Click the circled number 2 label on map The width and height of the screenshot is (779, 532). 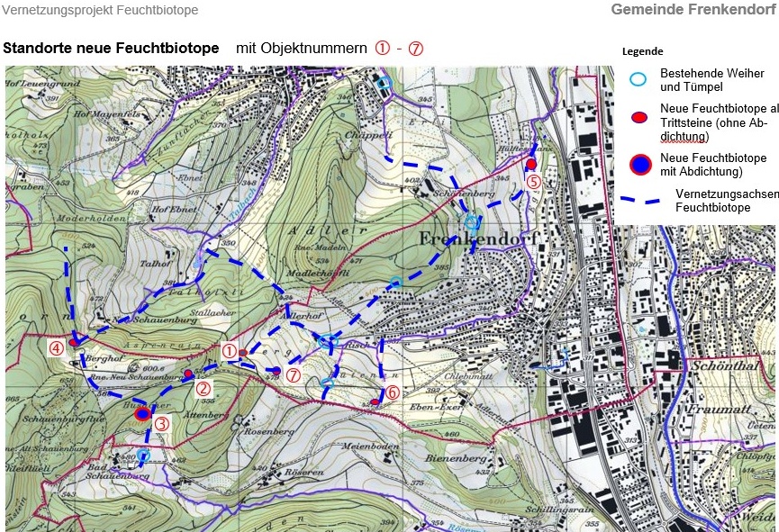coord(204,389)
